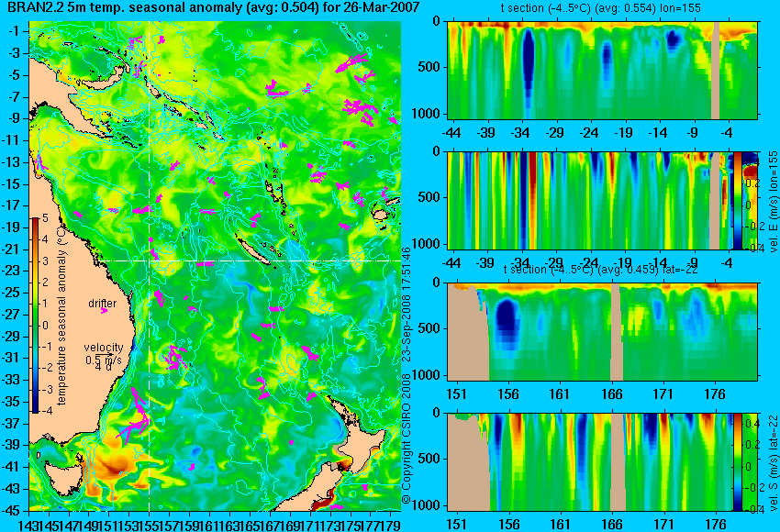The width and height of the screenshot is (780, 532).
Task: Click the '© Copyright CSIRO 2008' vertical text
Action: pyautogui.click(x=407, y=438)
